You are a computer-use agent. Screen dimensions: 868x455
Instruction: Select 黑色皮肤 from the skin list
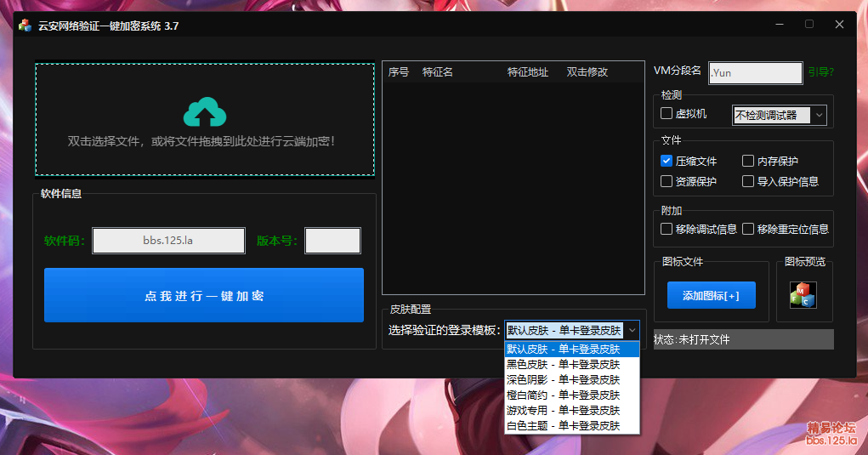click(563, 364)
